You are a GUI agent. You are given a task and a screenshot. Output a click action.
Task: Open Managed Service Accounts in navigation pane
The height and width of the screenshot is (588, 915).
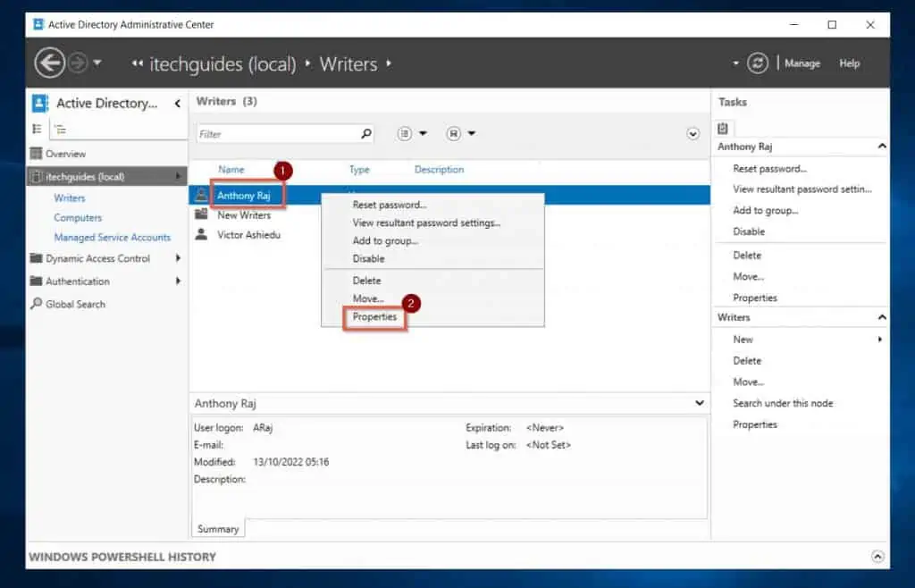(112, 238)
